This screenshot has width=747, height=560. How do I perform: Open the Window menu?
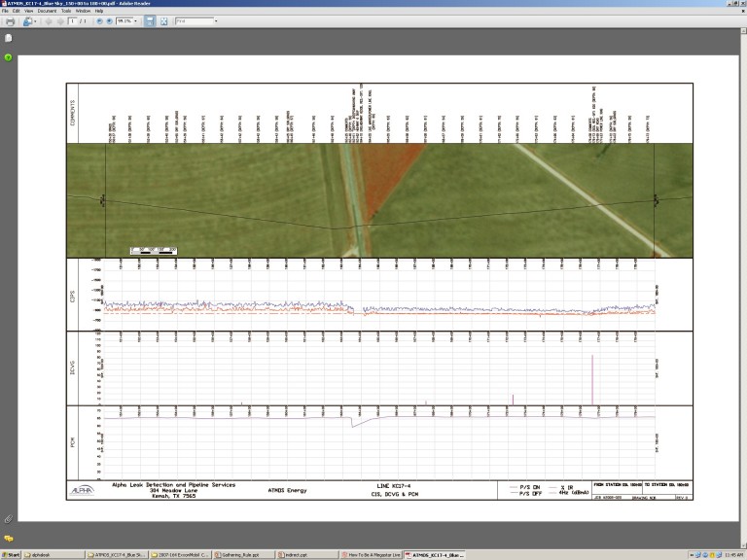click(x=83, y=11)
